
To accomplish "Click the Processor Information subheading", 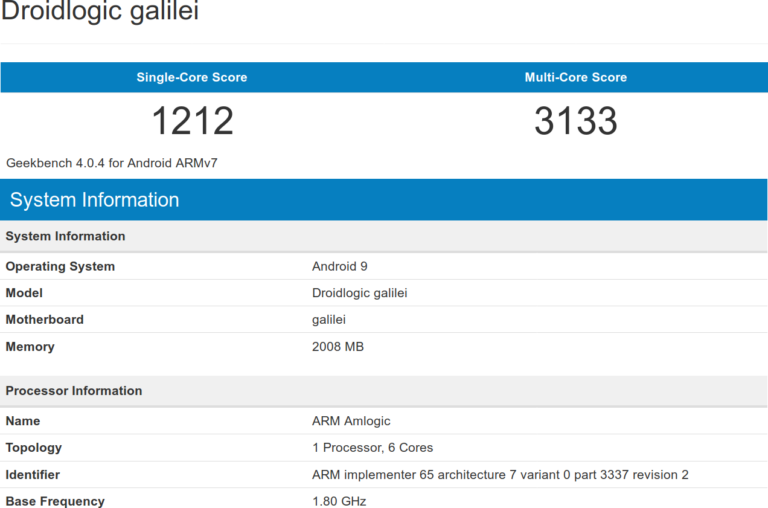I will (x=74, y=391).
